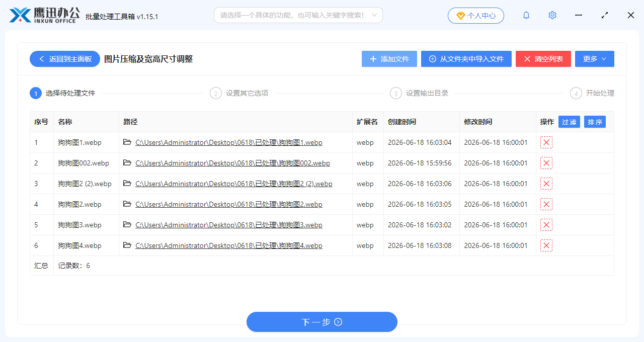Delete row 狗狗图2.webp with its red X
The width and height of the screenshot is (644, 342).
546,204
